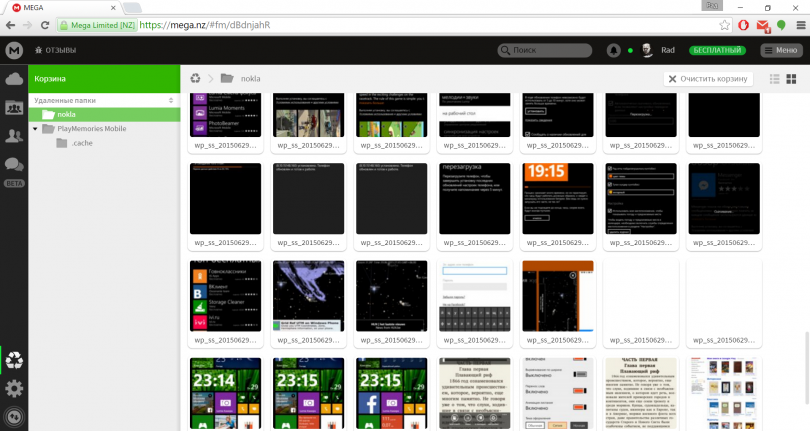
Task: Click the Rubbish Bin recycle sidebar icon
Action: click(14, 359)
